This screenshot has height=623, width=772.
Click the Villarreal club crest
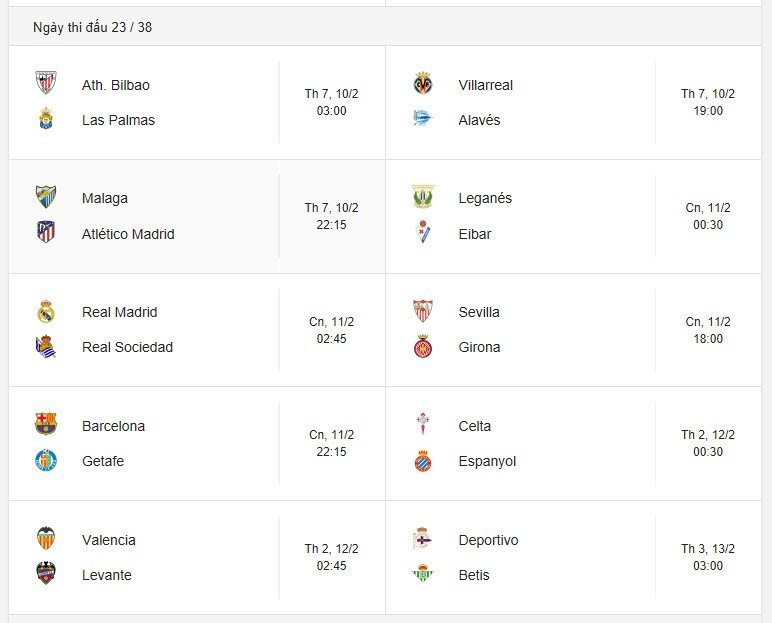(423, 84)
